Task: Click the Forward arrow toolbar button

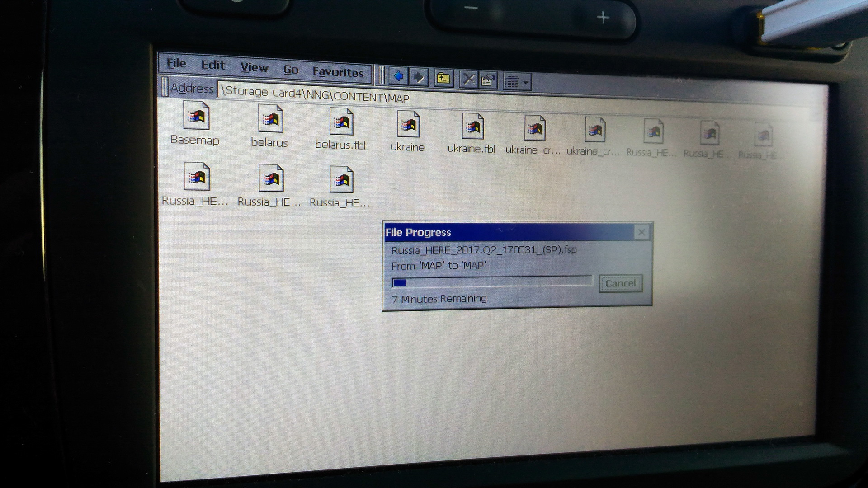Action: 419,78
